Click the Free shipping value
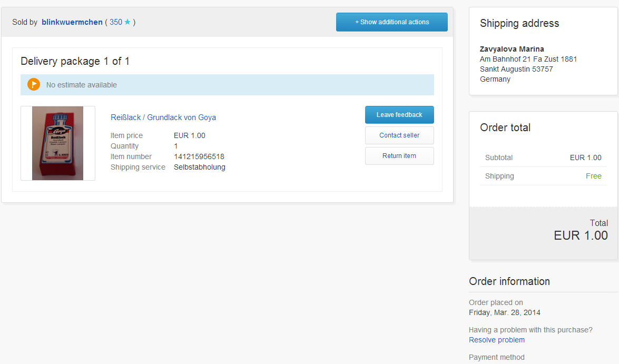This screenshot has width=619, height=364. tap(594, 176)
